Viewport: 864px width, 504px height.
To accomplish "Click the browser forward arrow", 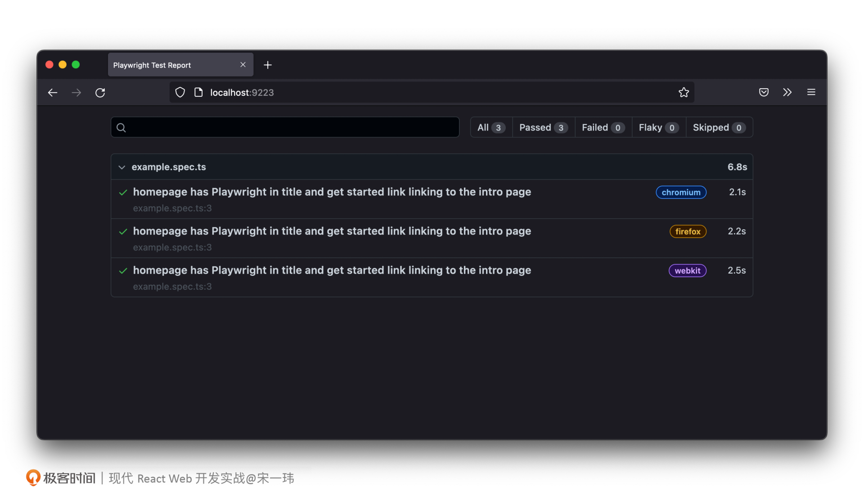I will tap(76, 93).
